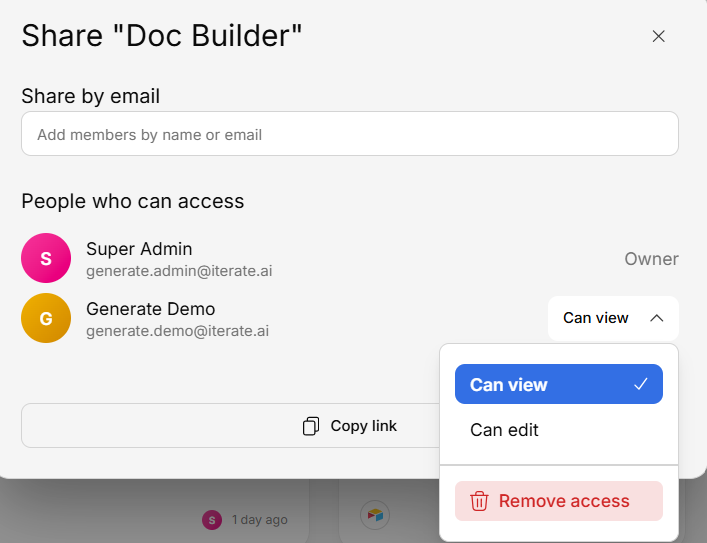Screen dimensions: 707x543
Task: Click the pink Super Admin avatar
Action: [x=46, y=258]
